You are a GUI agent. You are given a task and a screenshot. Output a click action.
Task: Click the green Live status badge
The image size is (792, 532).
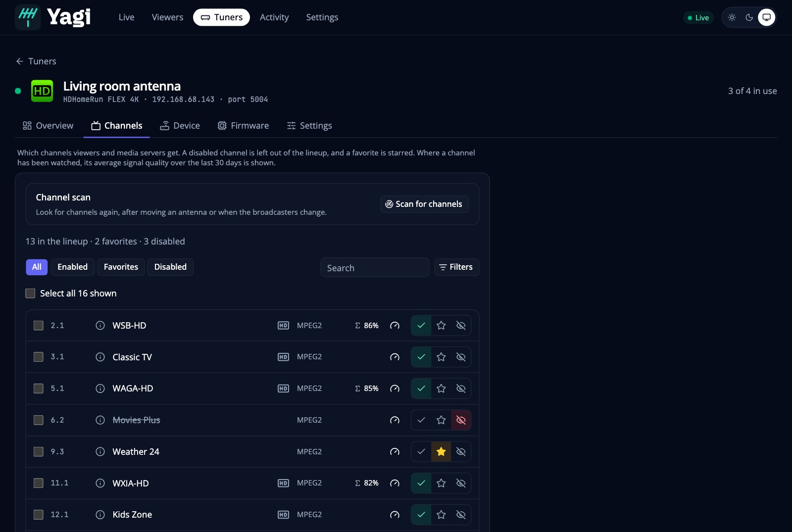pos(698,18)
